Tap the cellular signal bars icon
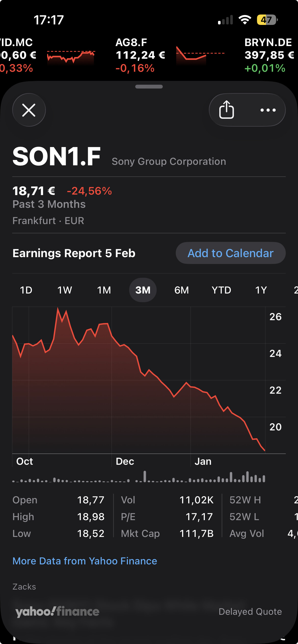This screenshot has height=644, width=298. [x=225, y=20]
